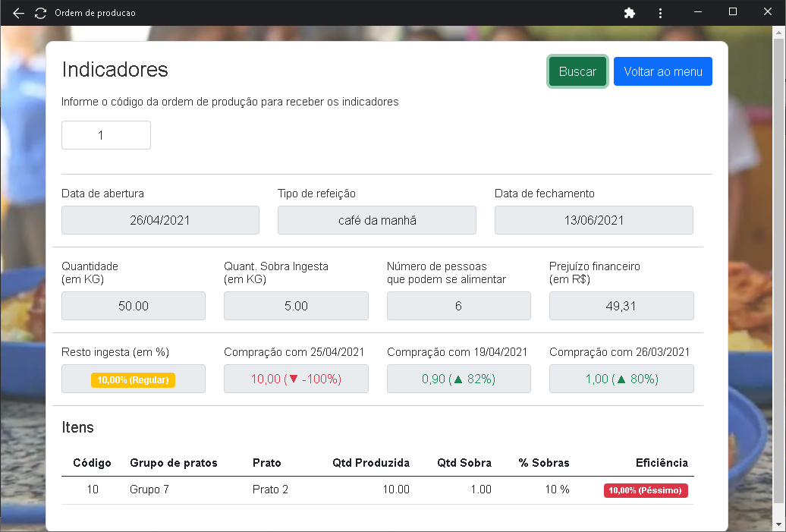
Task: Click the comparison with 25/04/2021 field
Action: pos(296,379)
